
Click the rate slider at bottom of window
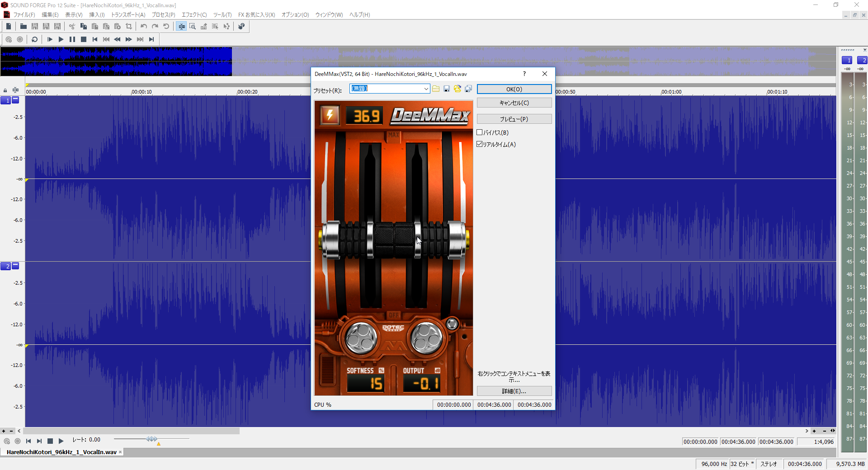coord(152,439)
